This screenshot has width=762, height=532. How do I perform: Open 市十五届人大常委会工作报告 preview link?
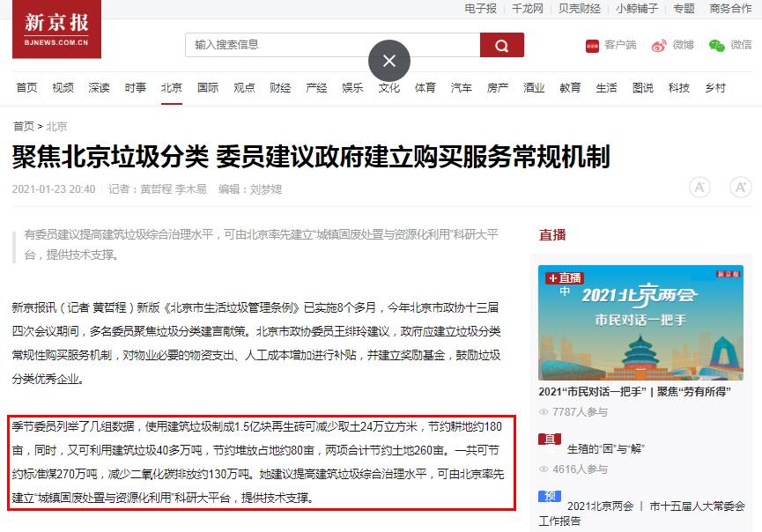click(x=641, y=513)
